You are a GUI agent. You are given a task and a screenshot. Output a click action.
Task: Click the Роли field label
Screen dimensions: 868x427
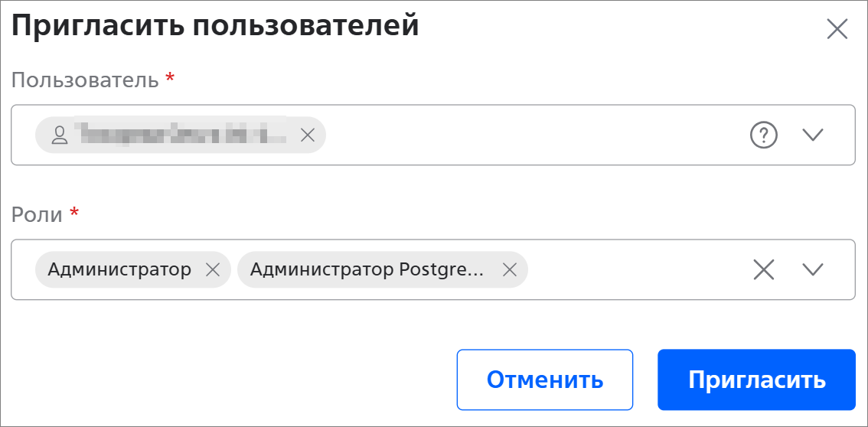click(x=37, y=213)
